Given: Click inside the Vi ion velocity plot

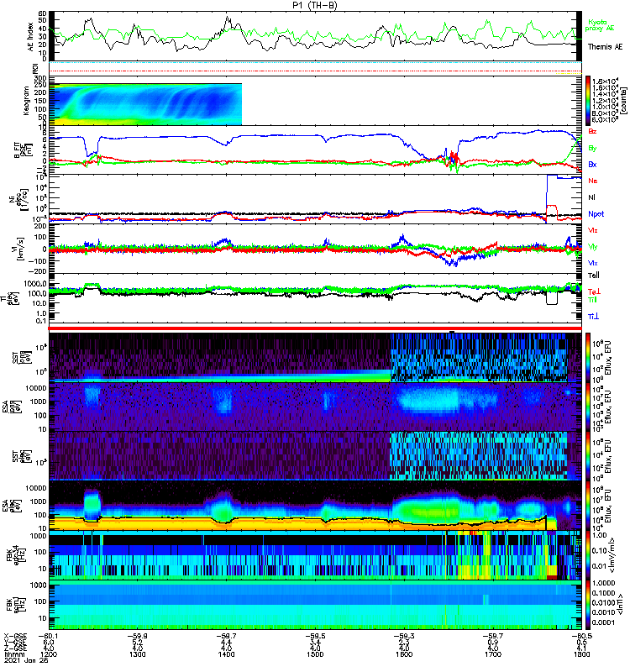Looking at the screenshot, I should pyautogui.click(x=315, y=249).
